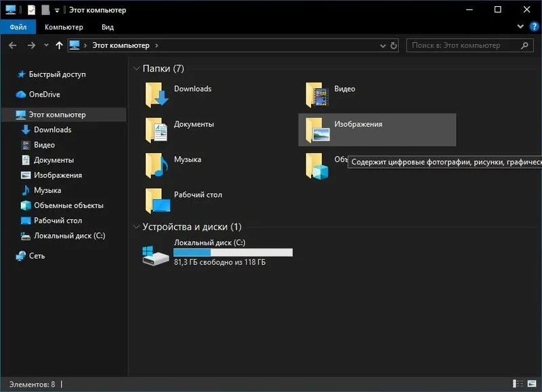Open the address bar history dropdown
The width and height of the screenshot is (542, 392).
tap(382, 45)
